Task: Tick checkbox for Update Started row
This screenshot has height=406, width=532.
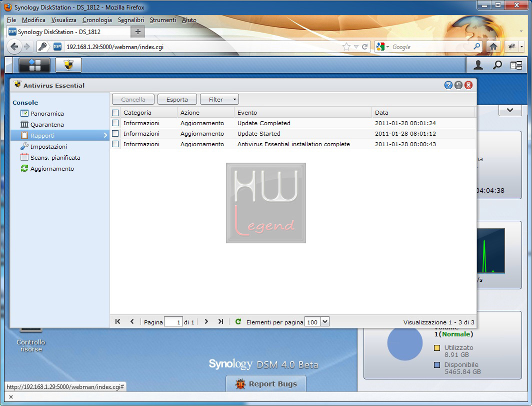Action: 115,134
